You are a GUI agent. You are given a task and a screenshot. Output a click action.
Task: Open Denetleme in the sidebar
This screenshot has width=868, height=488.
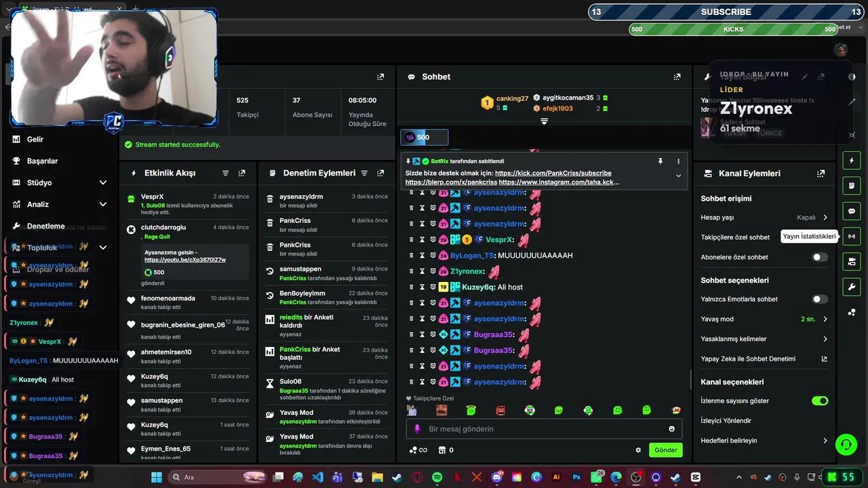coord(46,226)
